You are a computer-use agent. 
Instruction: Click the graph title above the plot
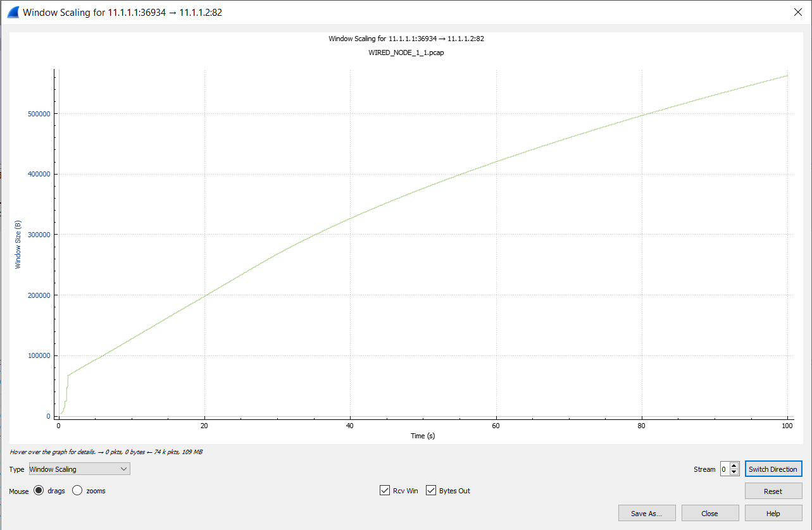pyautogui.click(x=406, y=39)
